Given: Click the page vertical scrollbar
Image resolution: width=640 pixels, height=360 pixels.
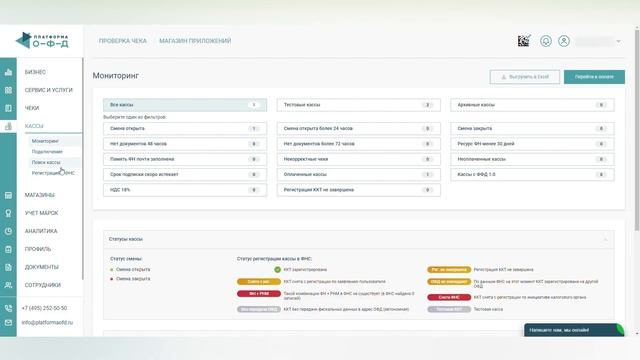Looking at the screenshot, I should [x=637, y=130].
